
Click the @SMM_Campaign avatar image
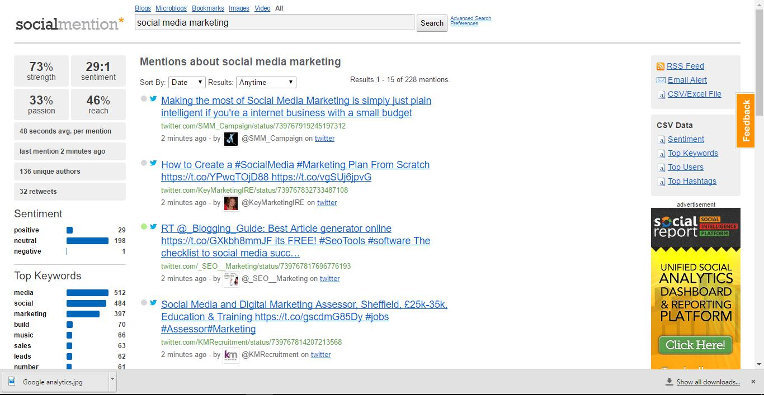coord(231,139)
